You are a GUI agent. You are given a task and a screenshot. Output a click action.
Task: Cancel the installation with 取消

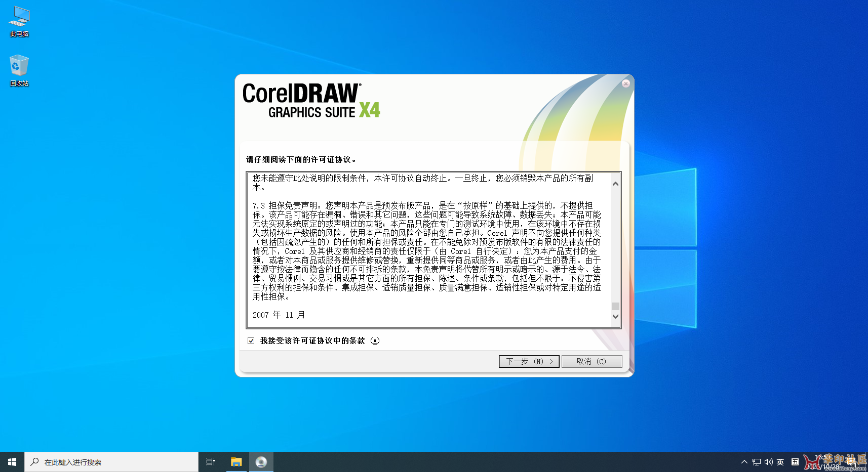pos(591,361)
